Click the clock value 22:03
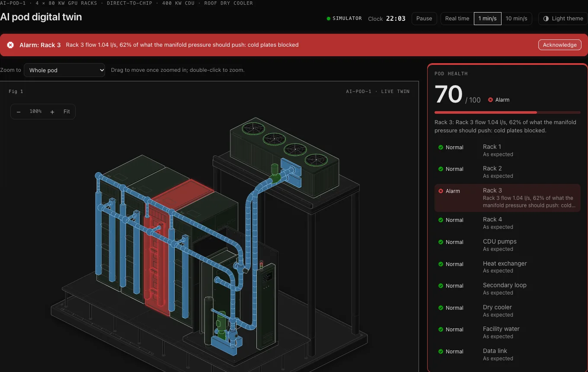588x372 pixels. [x=396, y=19]
